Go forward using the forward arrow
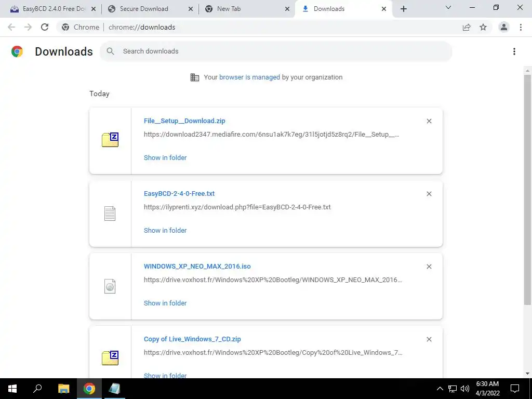The height and width of the screenshot is (399, 532). point(28,27)
